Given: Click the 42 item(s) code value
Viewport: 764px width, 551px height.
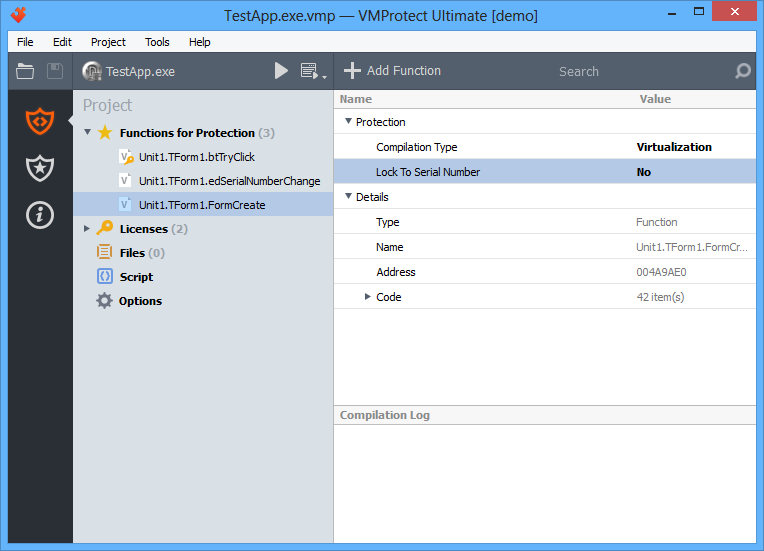Looking at the screenshot, I should click(660, 297).
